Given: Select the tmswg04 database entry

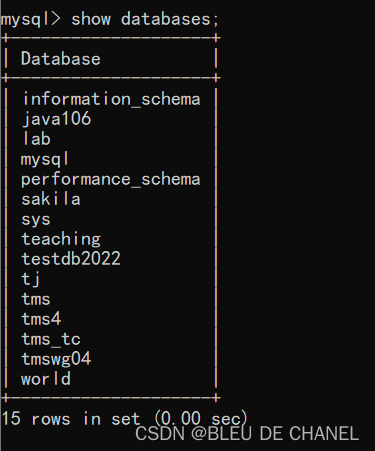Looking at the screenshot, I should 56,359.
